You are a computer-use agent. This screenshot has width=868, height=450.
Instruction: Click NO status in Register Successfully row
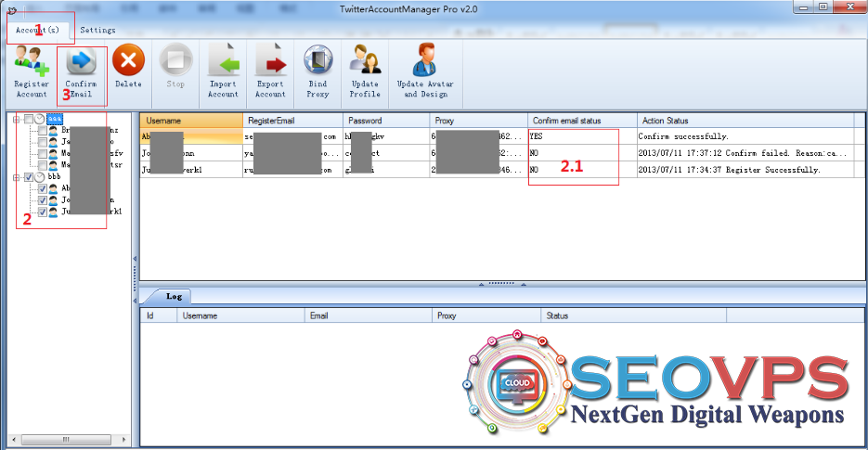click(x=582, y=170)
